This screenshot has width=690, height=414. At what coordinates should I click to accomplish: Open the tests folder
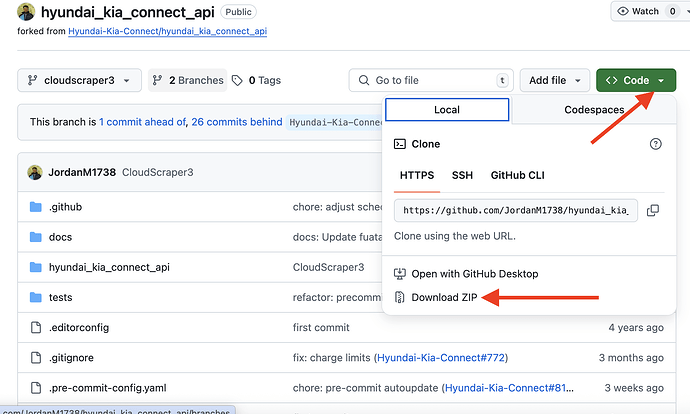pos(60,297)
